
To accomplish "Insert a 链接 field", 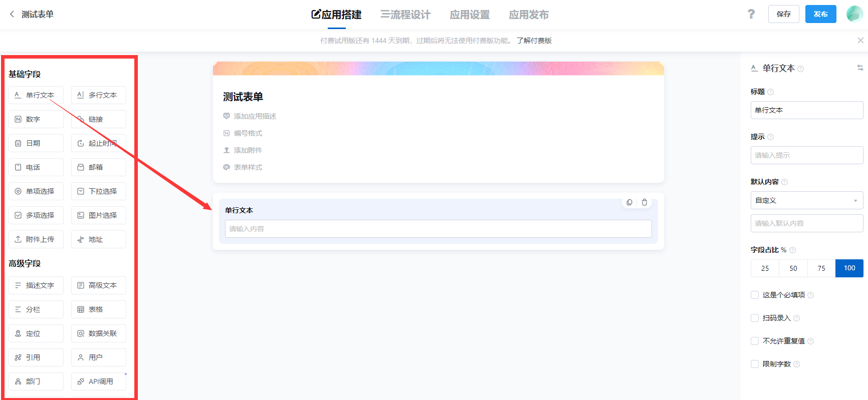I will coord(99,119).
